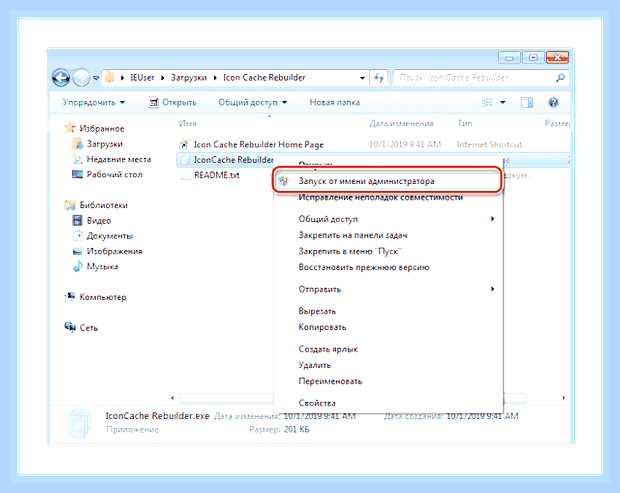Click the README.txt document icon
Screen dimensions: 620x493
point(185,175)
